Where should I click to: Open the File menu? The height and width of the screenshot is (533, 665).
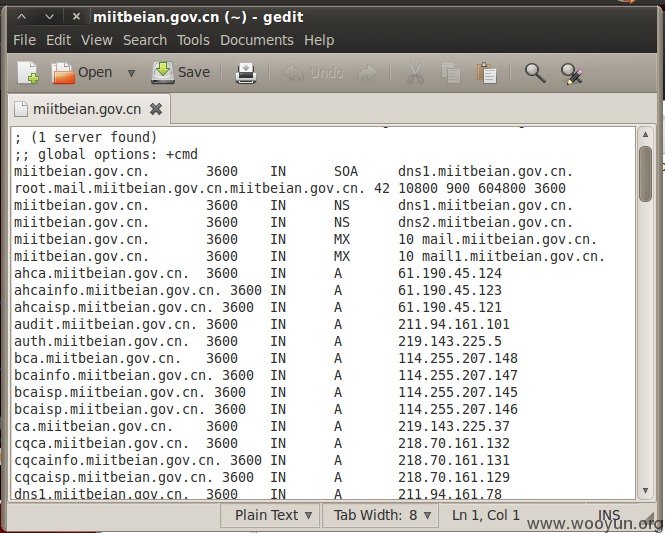coord(24,40)
